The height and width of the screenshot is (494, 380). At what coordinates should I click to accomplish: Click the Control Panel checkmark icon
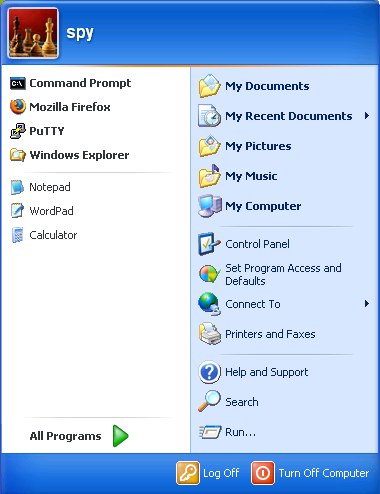pyautogui.click(x=209, y=244)
